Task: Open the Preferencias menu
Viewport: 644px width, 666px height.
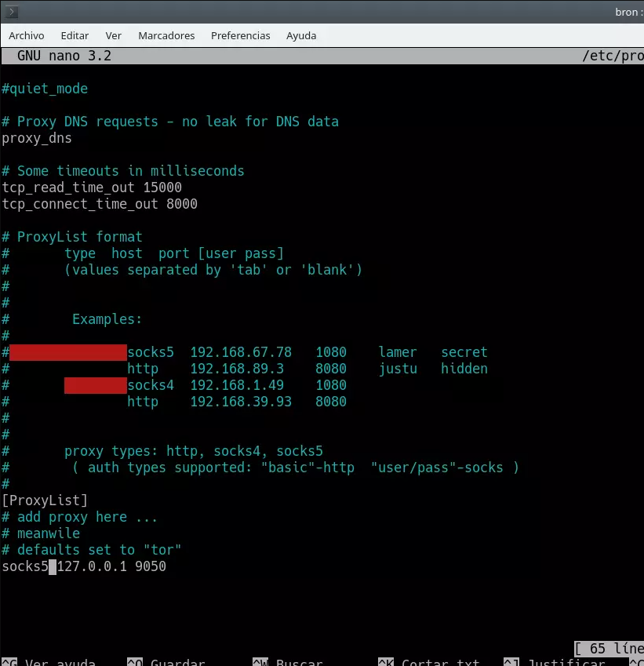Action: pos(240,35)
